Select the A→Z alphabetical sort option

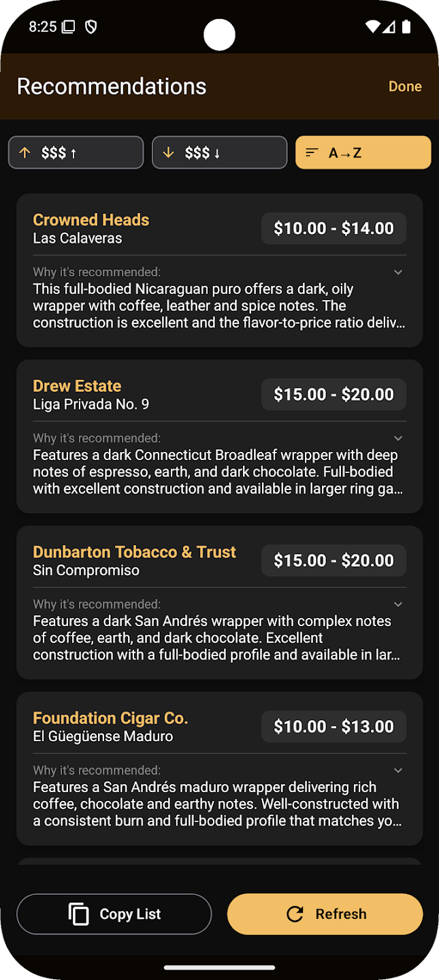click(363, 152)
